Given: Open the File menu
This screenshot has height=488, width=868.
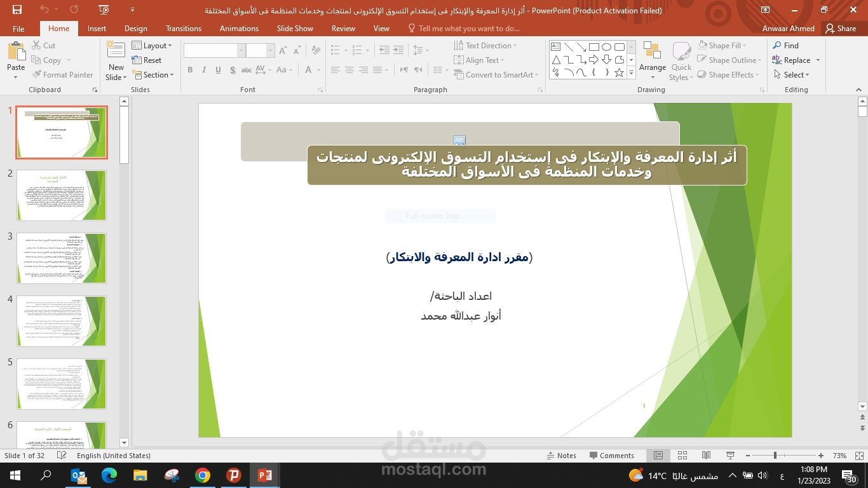Looking at the screenshot, I should coord(18,29).
